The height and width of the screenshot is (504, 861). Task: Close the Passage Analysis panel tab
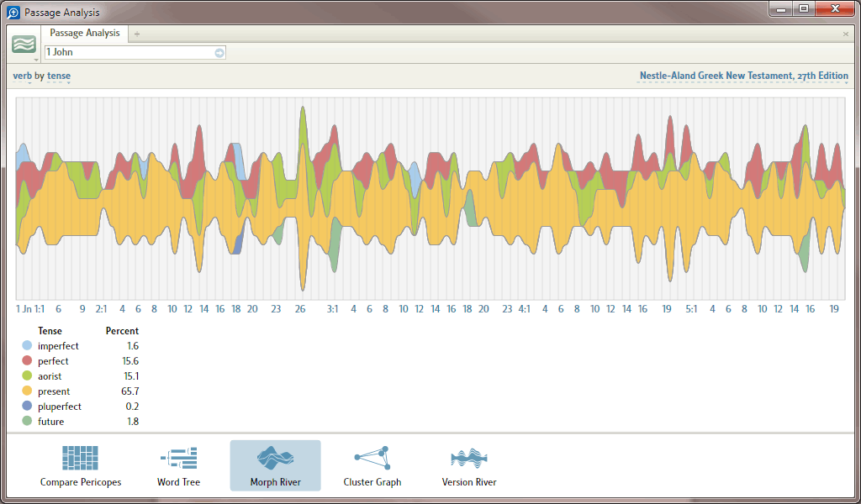[846, 34]
